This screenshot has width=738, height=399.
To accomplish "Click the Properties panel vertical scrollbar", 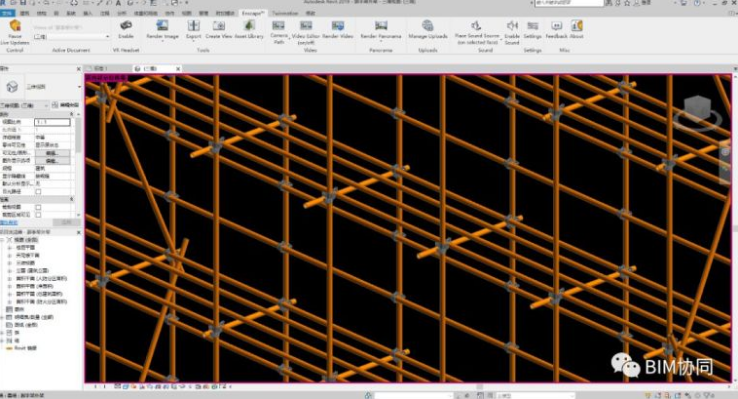I will click(78, 136).
